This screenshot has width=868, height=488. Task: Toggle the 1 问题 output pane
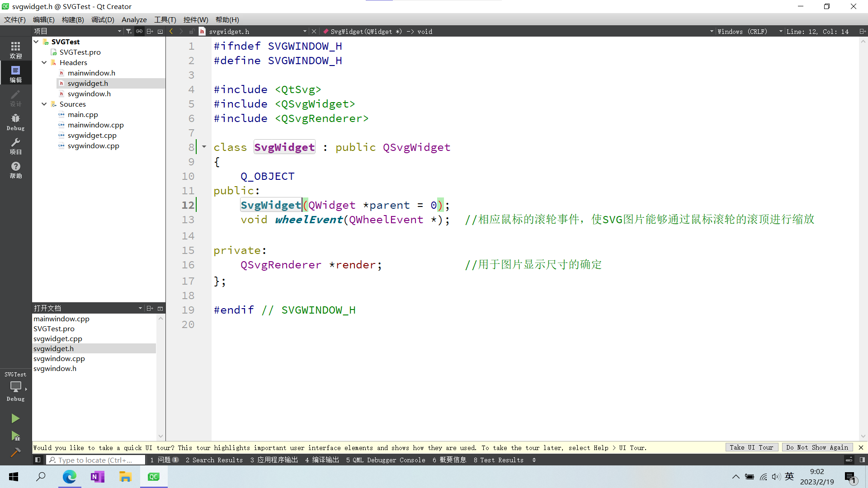(x=164, y=460)
